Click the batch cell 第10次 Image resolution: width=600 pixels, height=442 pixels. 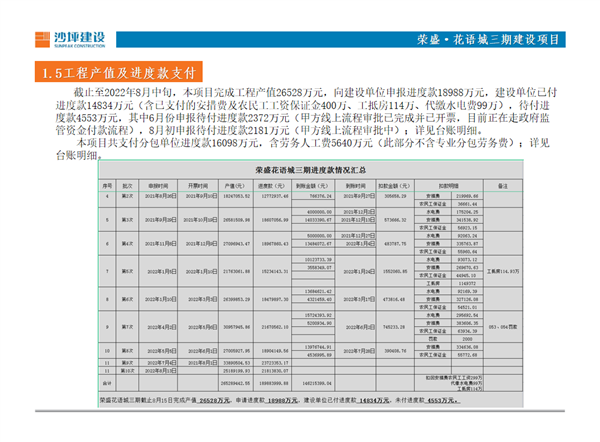coord(127,371)
